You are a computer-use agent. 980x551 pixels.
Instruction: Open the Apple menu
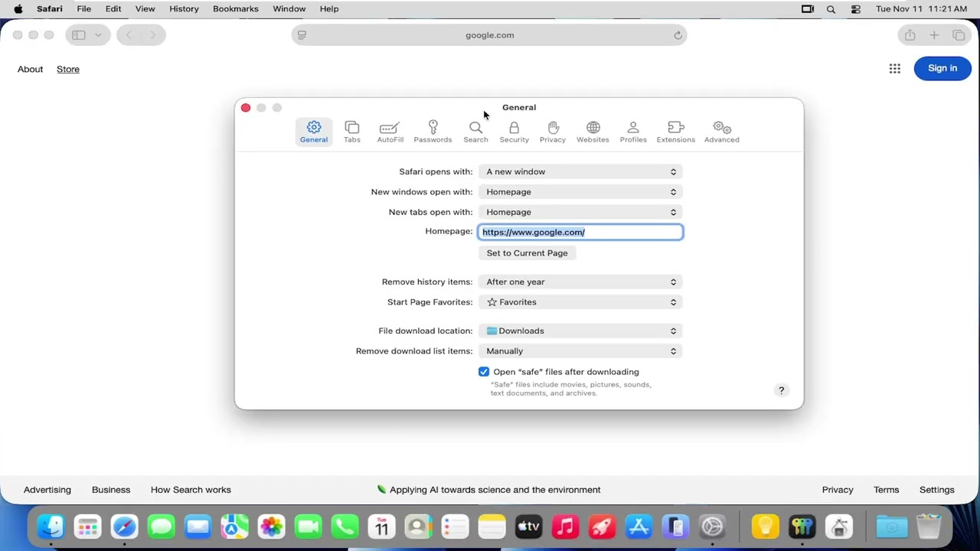[18, 8]
